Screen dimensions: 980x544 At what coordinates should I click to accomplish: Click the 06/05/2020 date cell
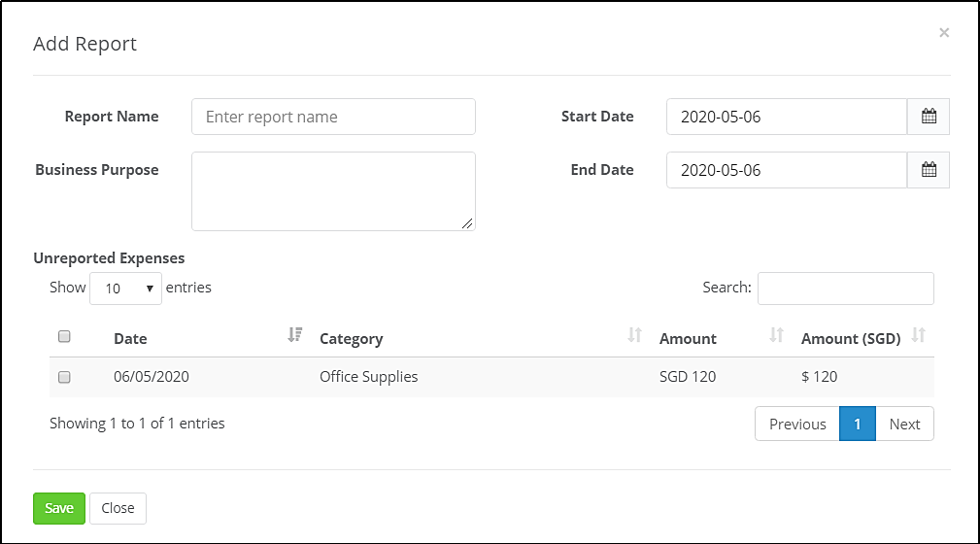tap(152, 377)
